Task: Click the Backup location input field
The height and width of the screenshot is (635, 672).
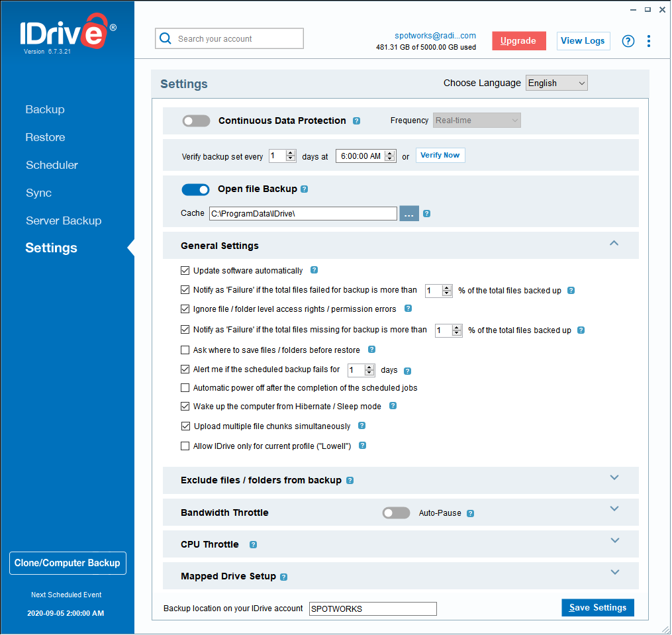Action: click(372, 609)
